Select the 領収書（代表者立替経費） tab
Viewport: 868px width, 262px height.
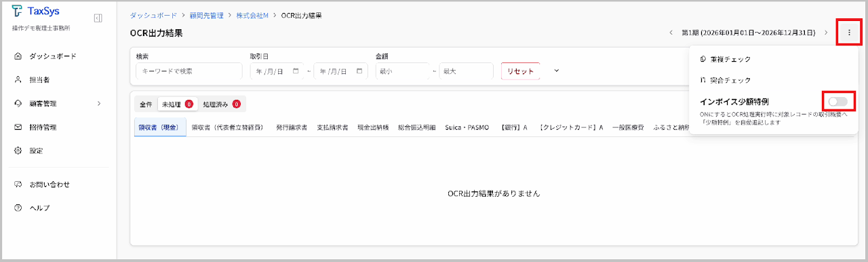click(x=227, y=127)
